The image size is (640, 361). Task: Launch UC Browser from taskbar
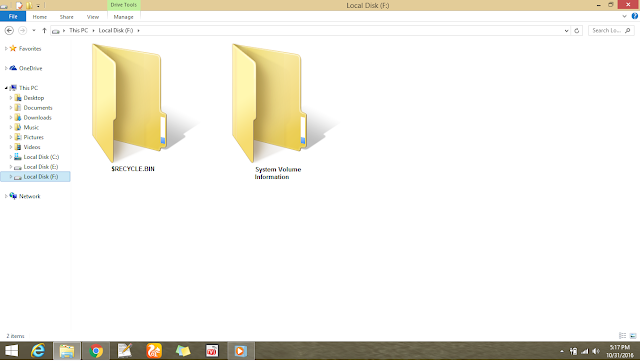[x=154, y=351]
